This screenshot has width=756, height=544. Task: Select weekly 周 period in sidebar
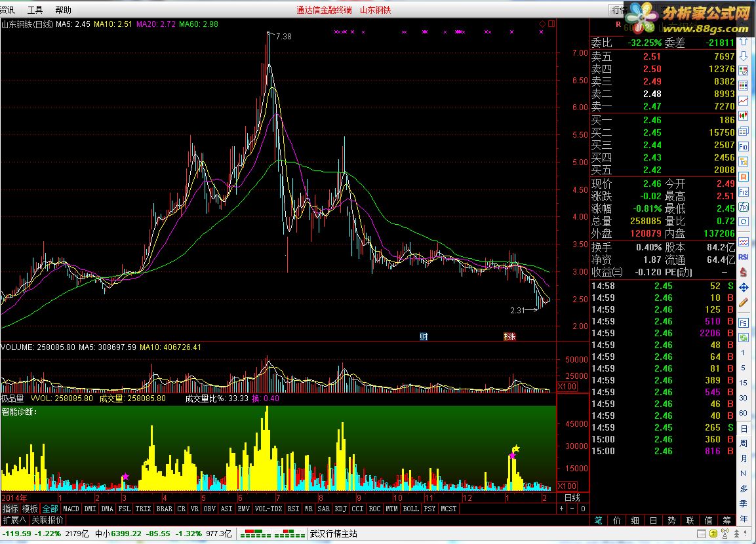(x=744, y=443)
